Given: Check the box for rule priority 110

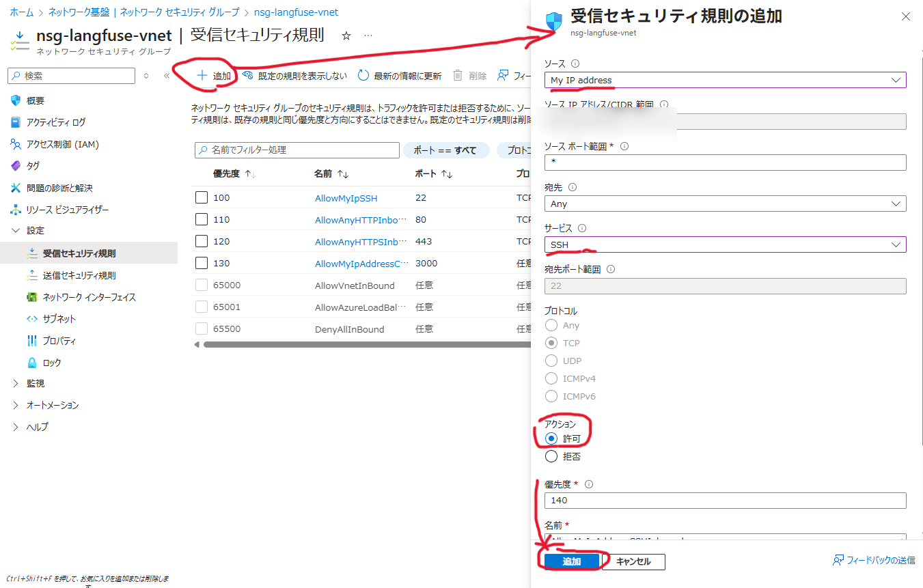Looking at the screenshot, I should pyautogui.click(x=201, y=219).
